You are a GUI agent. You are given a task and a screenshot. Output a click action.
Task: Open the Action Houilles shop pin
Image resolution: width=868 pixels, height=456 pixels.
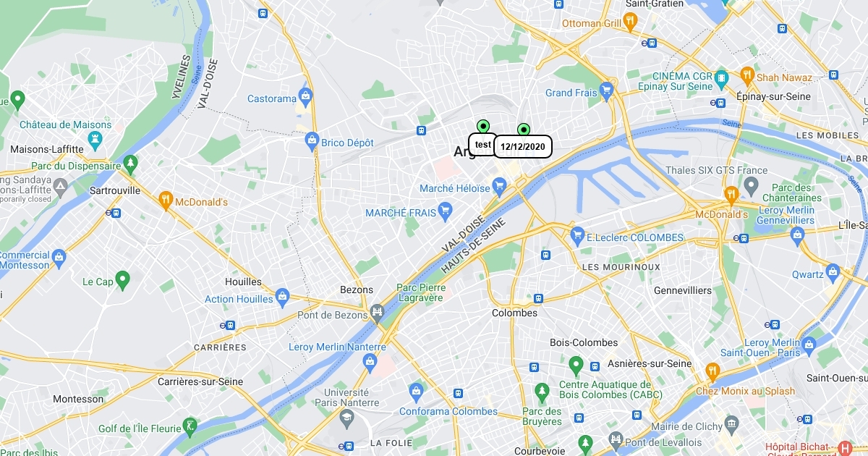coord(282,296)
